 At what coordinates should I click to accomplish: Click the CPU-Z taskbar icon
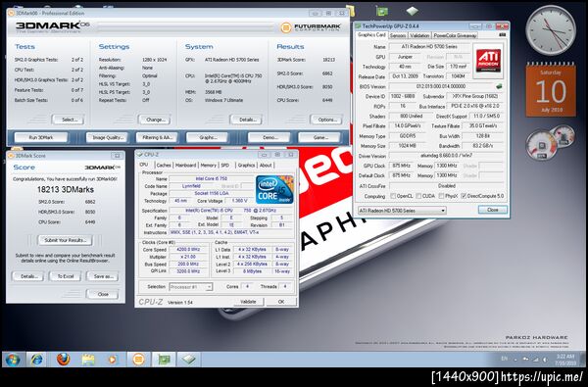[x=188, y=360]
